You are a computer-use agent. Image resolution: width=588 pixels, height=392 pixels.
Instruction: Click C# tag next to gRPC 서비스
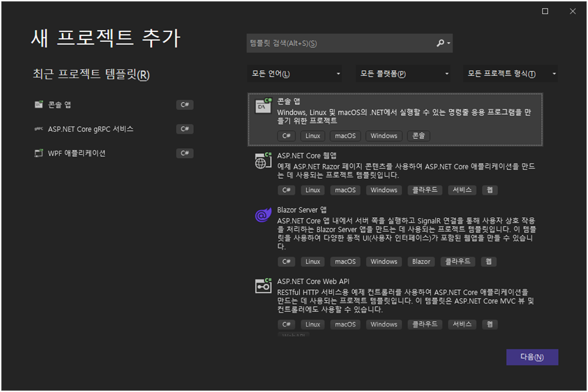coord(185,129)
